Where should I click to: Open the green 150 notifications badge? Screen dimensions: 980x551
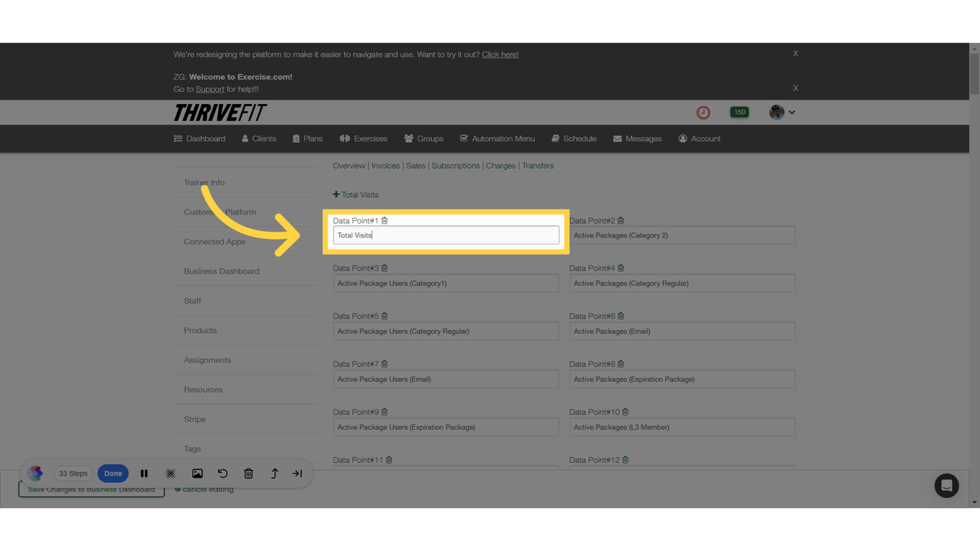coord(739,112)
